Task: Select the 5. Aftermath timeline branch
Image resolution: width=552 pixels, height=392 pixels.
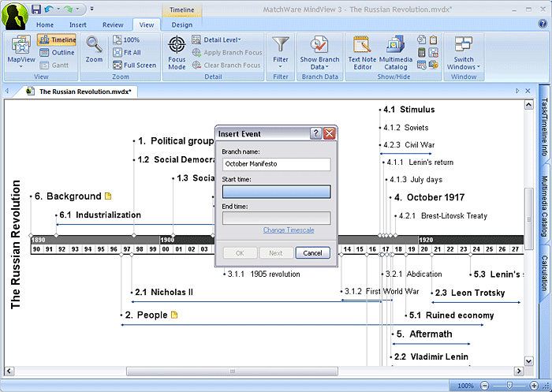Action: pyautogui.click(x=424, y=334)
